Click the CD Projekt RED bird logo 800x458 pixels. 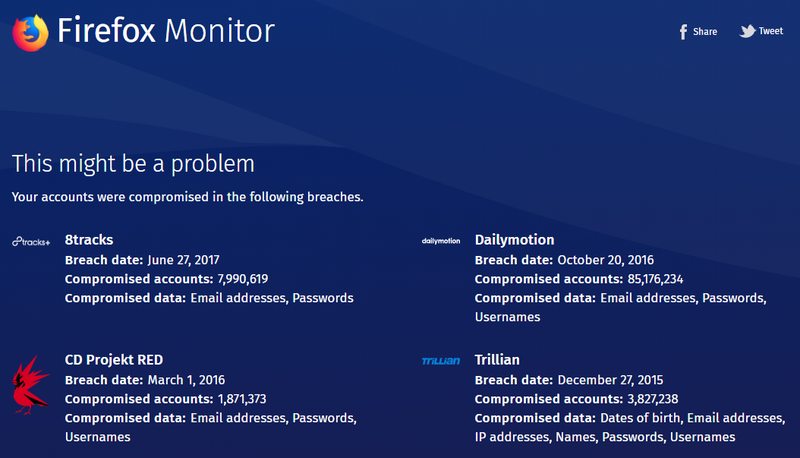[31, 385]
